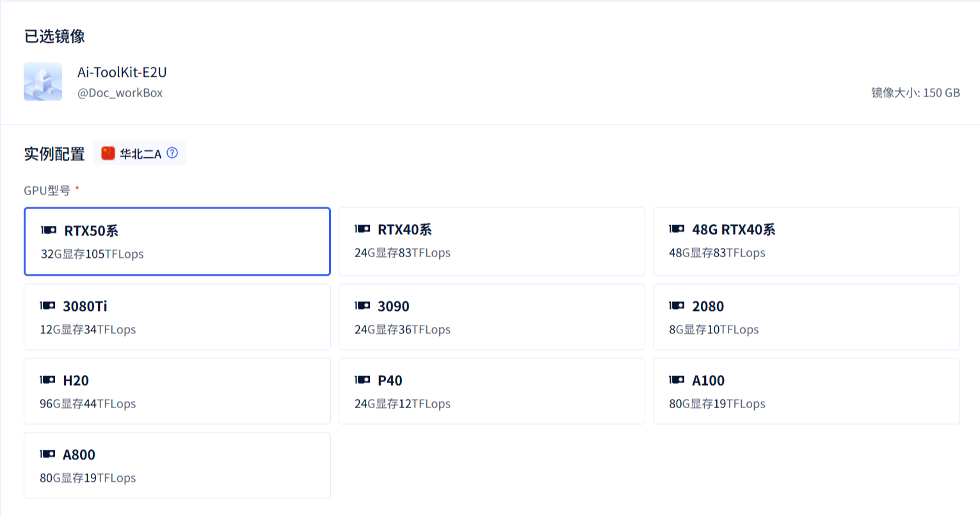
Task: Choose the 3090 GPU model
Action: [491, 317]
